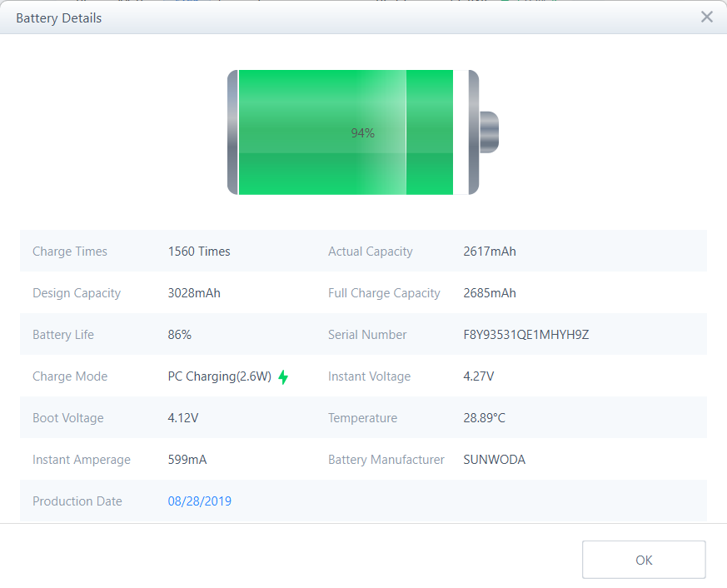Viewport: 727px width, 588px height.
Task: Click the Actual Capacity 2617mAh value
Action: [x=490, y=252]
